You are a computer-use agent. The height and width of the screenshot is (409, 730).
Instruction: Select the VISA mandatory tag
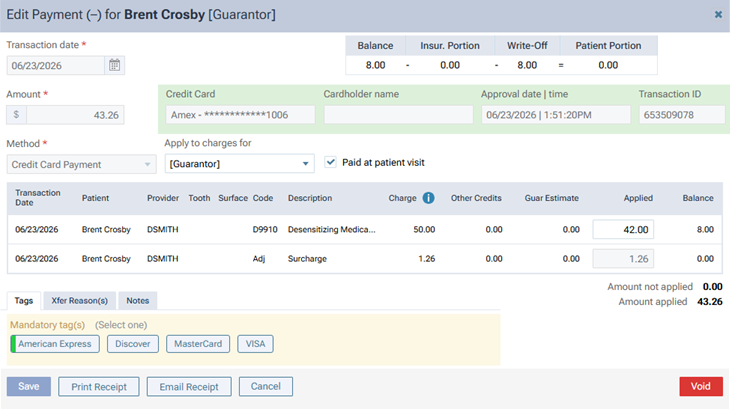[x=255, y=344]
